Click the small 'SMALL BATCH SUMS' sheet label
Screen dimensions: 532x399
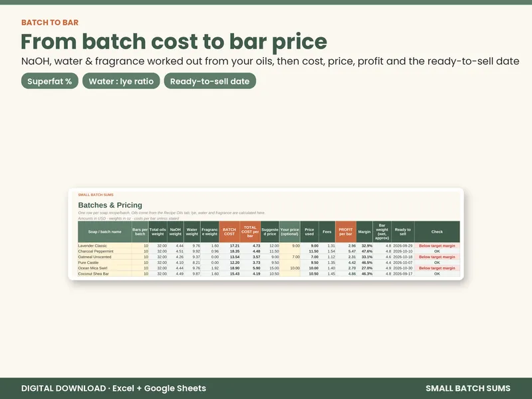click(x=96, y=195)
